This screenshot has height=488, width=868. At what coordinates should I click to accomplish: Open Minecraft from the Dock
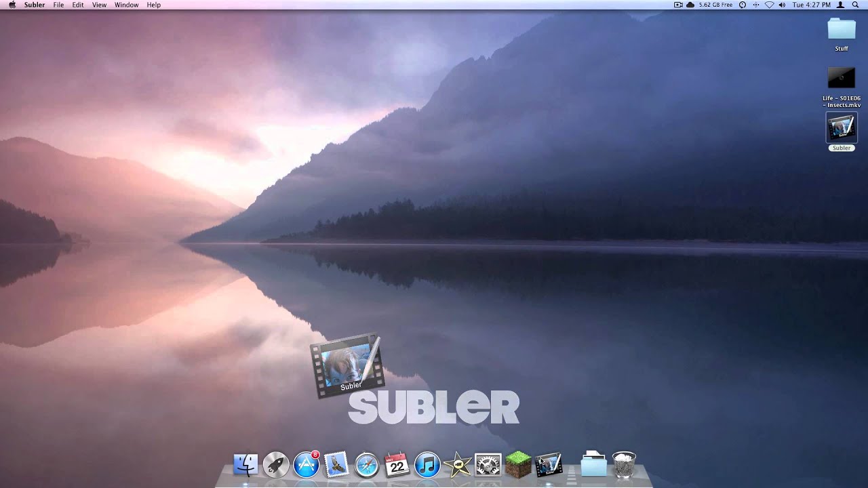[x=518, y=465]
